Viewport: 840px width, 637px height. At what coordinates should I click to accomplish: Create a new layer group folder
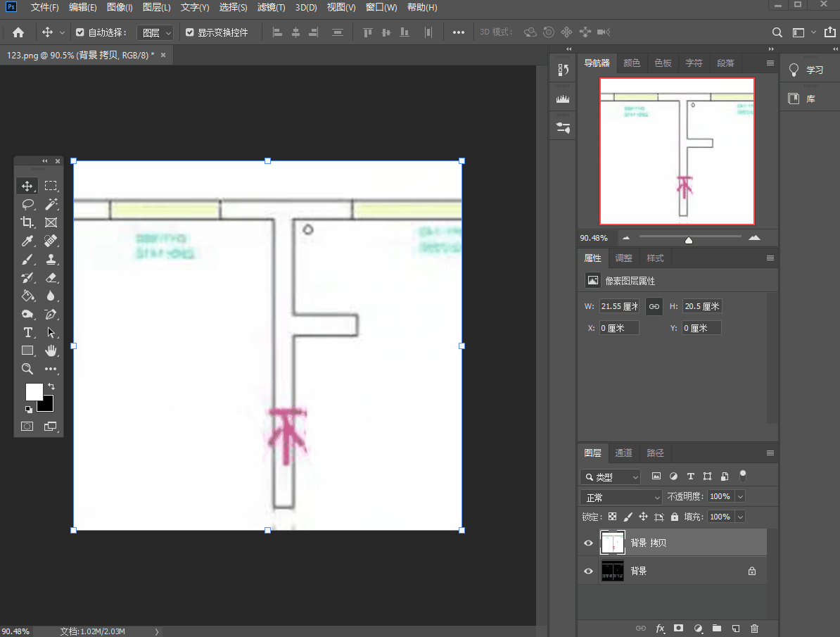[717, 629]
